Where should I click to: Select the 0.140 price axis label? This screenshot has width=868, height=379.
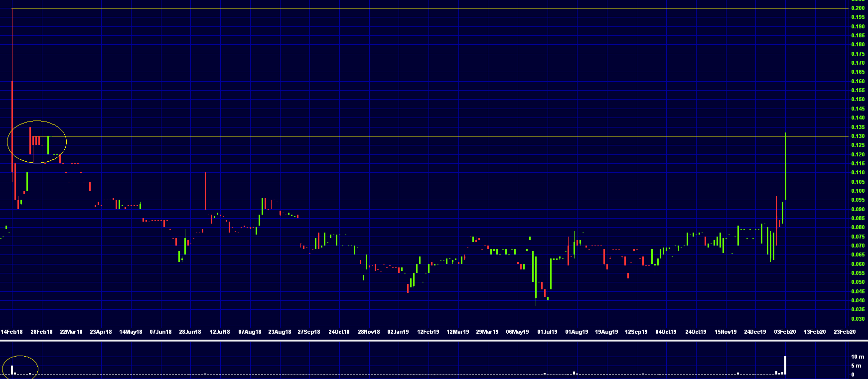point(858,118)
